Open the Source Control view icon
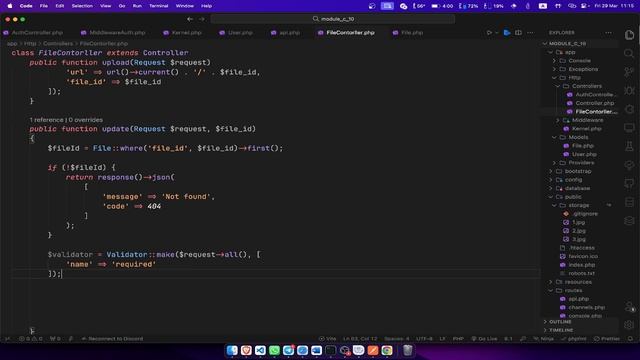The width and height of the screenshot is (640, 360). tap(629, 72)
